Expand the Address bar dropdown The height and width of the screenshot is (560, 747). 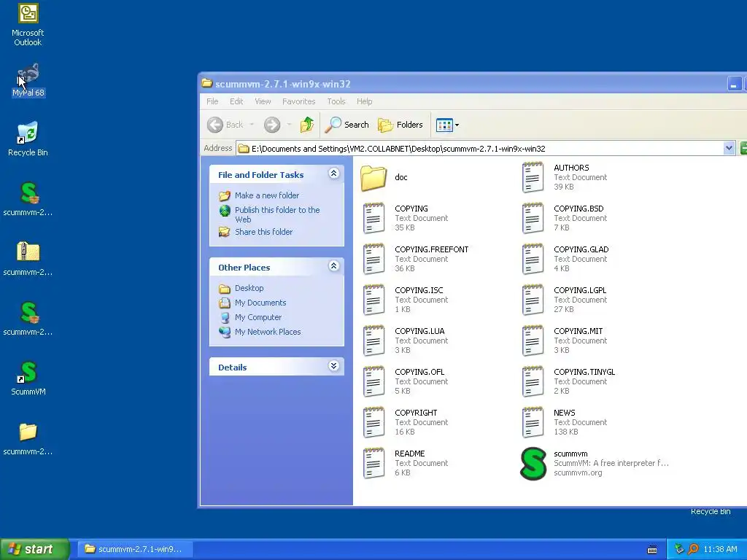[729, 148]
